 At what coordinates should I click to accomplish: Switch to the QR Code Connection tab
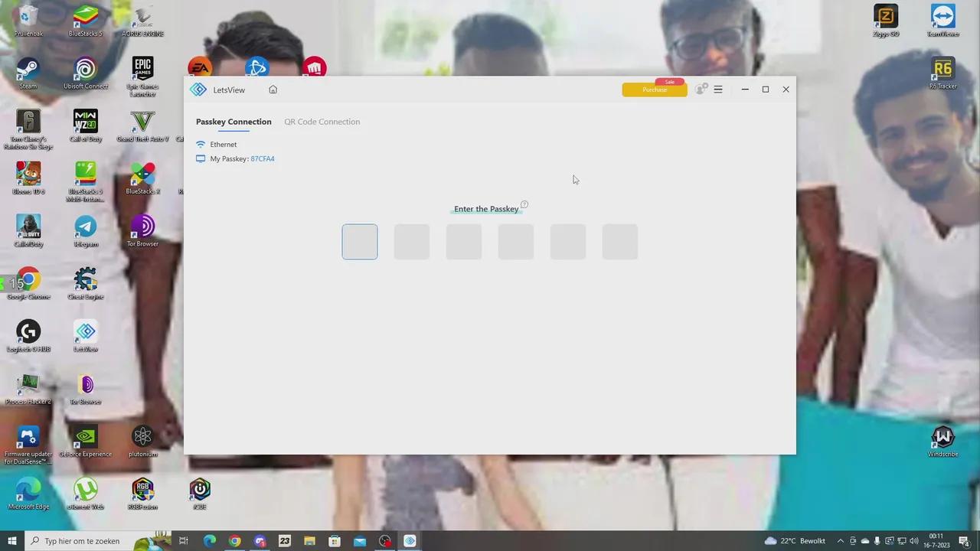coord(322,122)
